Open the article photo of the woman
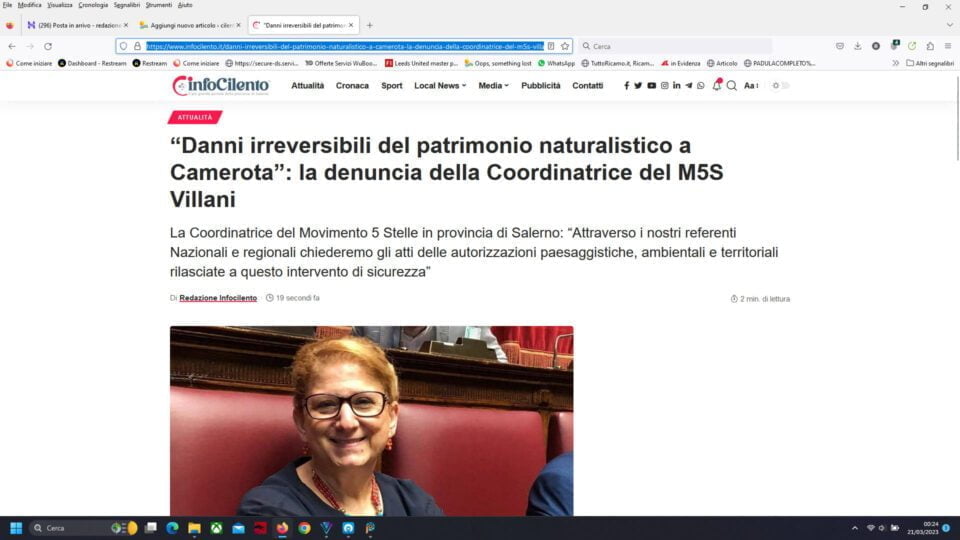Screen dimensions: 960x540 point(372,421)
